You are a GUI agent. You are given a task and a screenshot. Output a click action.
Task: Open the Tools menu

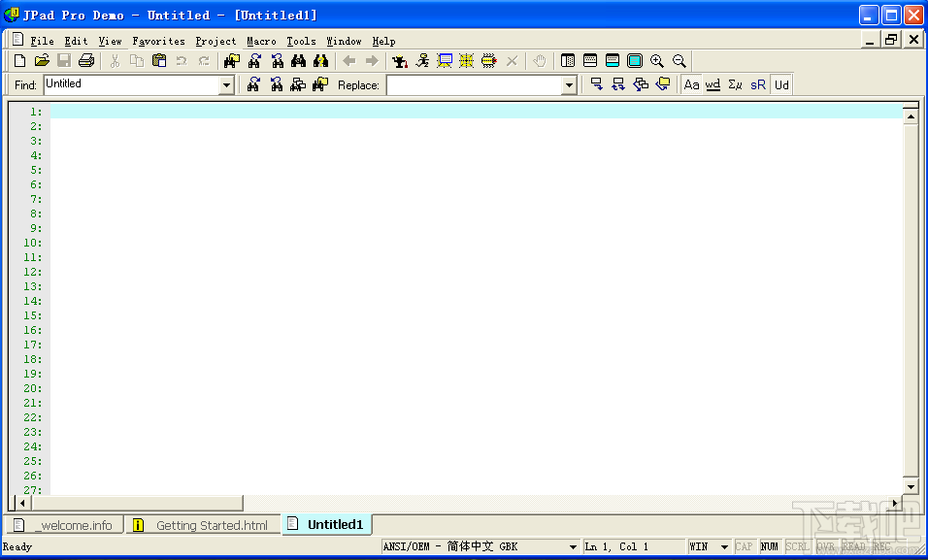coord(301,41)
